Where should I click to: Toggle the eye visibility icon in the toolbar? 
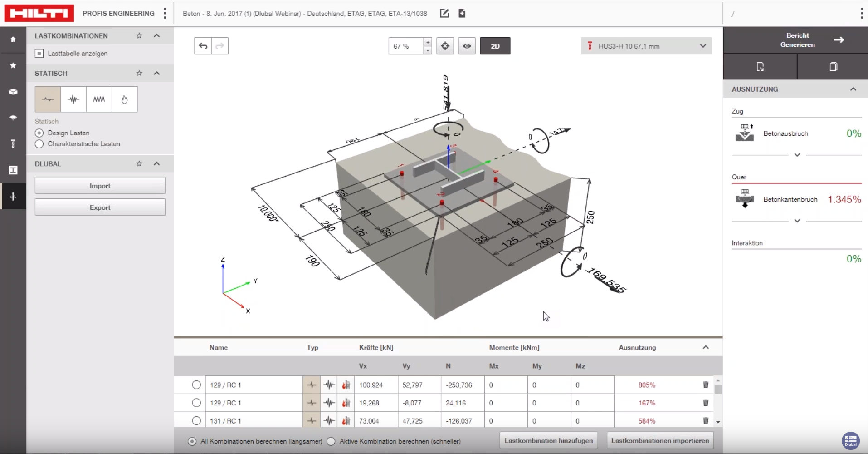[467, 46]
